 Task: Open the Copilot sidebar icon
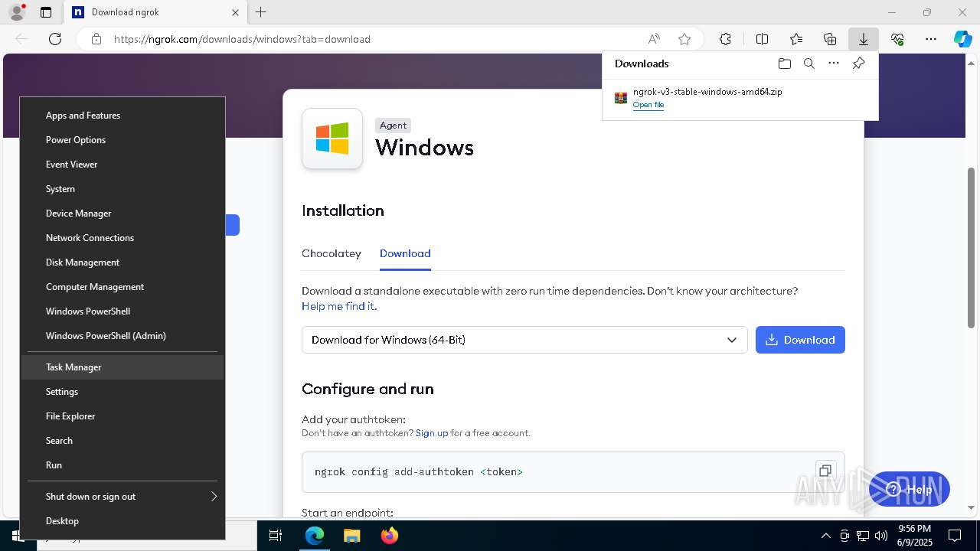pyautogui.click(x=962, y=39)
